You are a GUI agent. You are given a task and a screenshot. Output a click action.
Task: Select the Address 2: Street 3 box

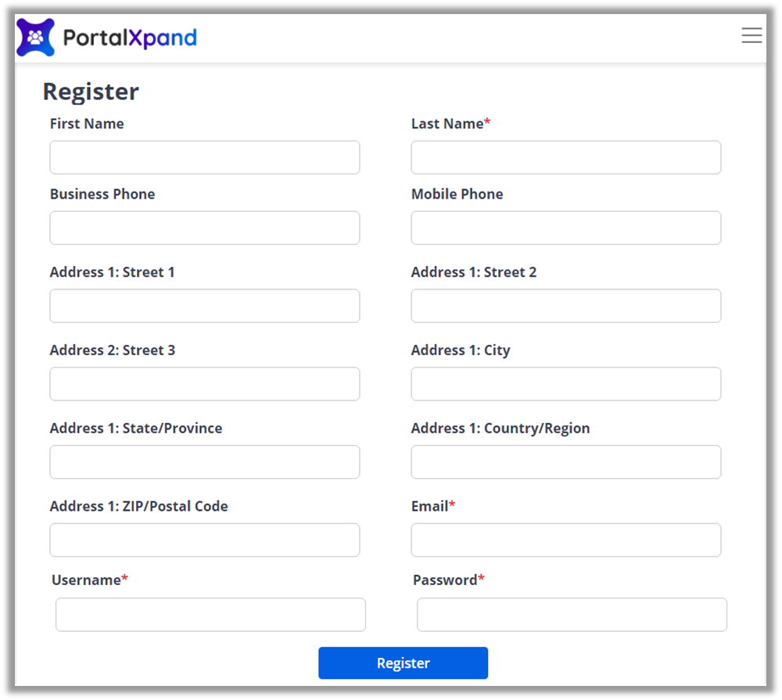click(205, 384)
